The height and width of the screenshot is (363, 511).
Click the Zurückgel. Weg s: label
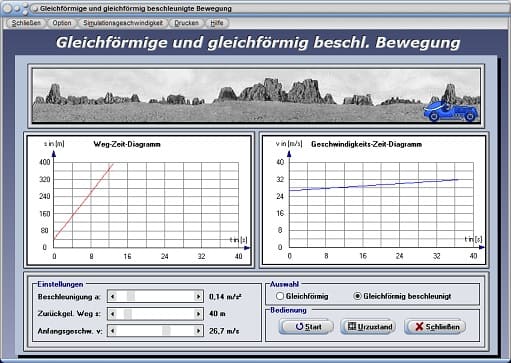coord(69,314)
